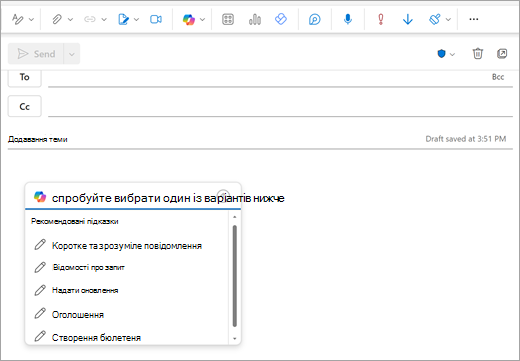This screenshot has height=361, width=520.
Task: Click 'Draft saved at 3:51 PM' text
Action: (466, 139)
